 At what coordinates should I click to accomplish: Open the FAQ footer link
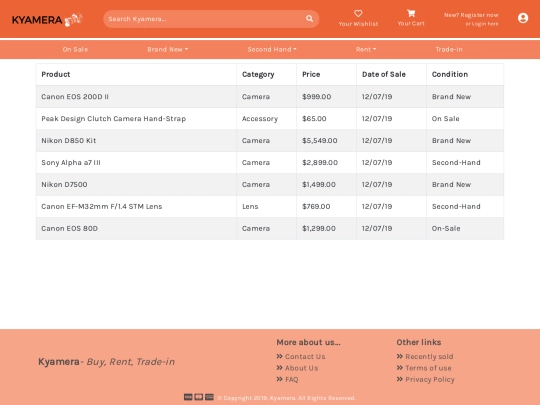click(x=291, y=380)
